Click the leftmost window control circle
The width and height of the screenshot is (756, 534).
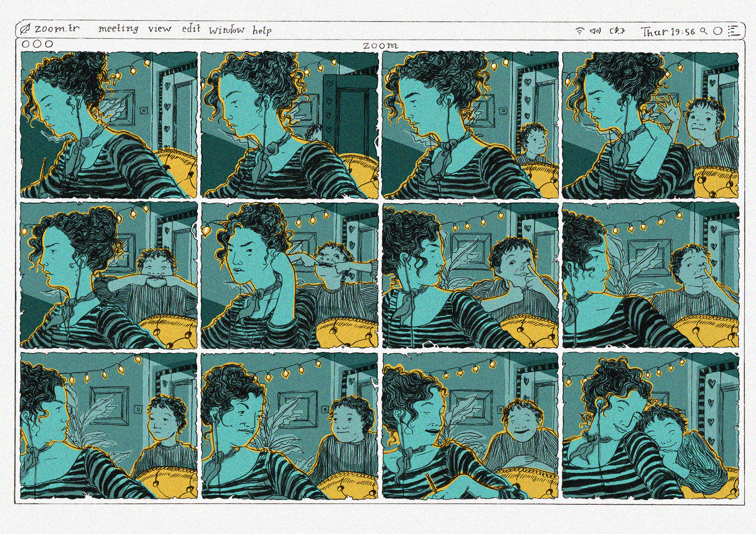tap(26, 44)
